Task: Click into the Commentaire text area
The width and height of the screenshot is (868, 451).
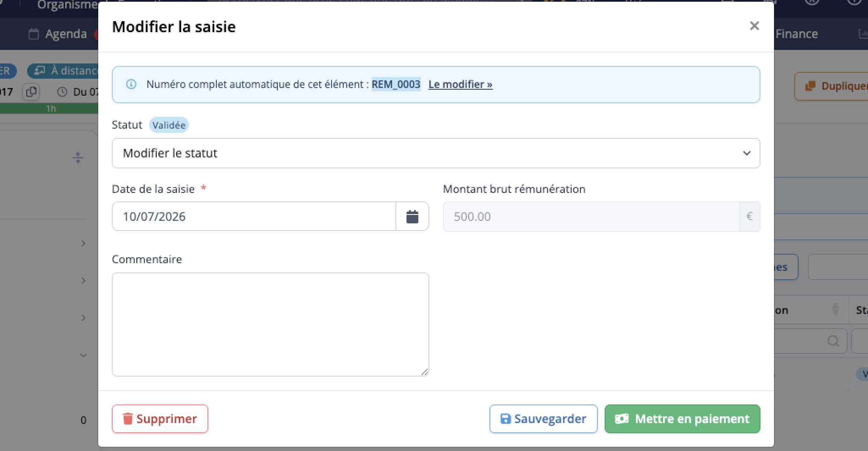Action: [271, 324]
